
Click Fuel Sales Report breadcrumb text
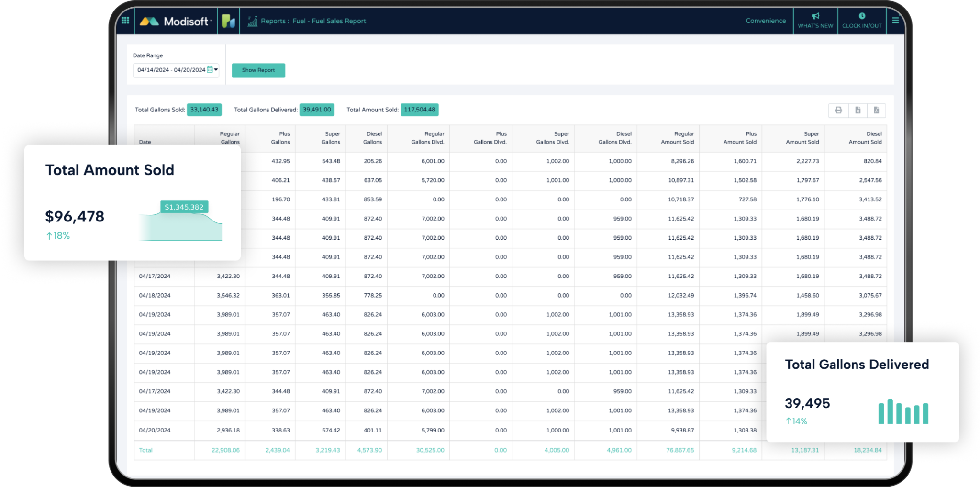click(338, 21)
